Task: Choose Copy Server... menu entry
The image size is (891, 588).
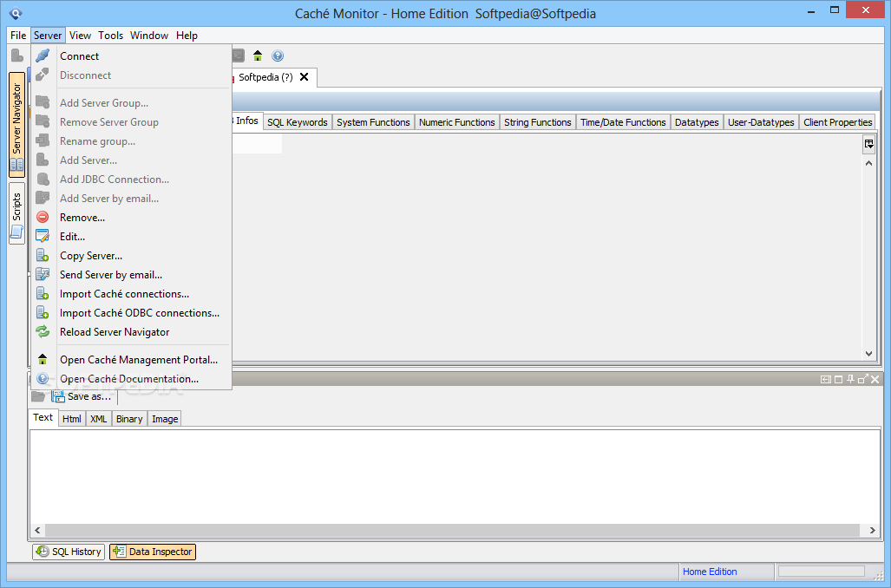Action: (132, 256)
